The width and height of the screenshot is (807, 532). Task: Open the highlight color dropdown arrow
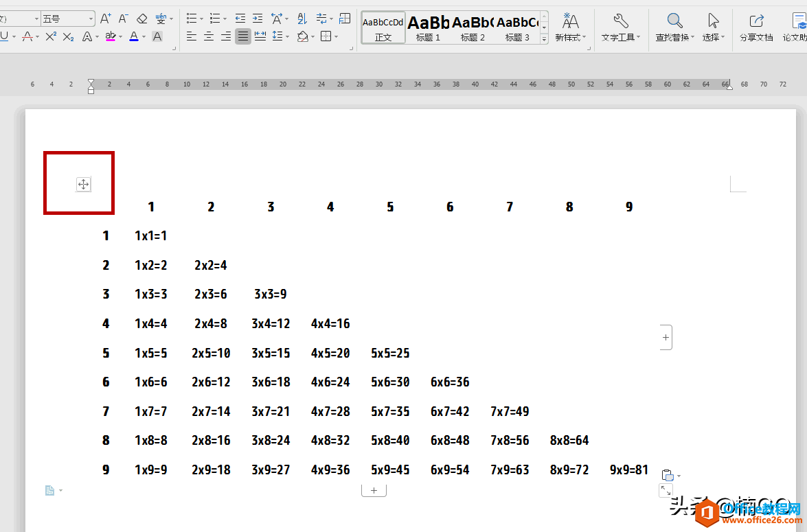click(x=120, y=36)
